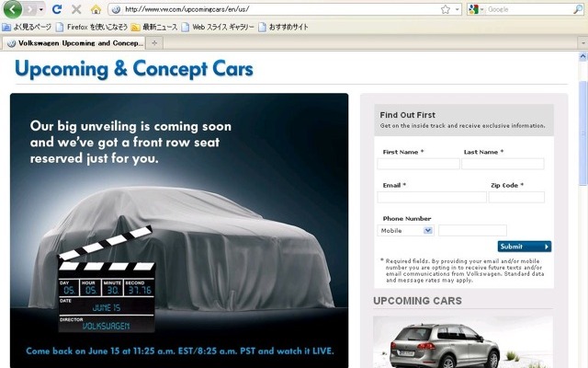Open the Web スライス ギャラリー bookmark

click(x=218, y=27)
